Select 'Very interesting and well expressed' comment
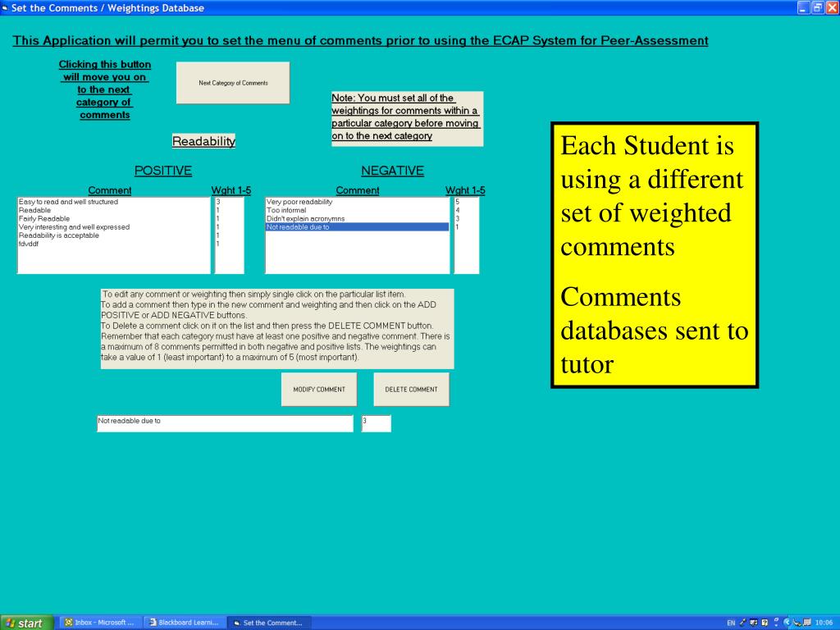 coord(113,227)
